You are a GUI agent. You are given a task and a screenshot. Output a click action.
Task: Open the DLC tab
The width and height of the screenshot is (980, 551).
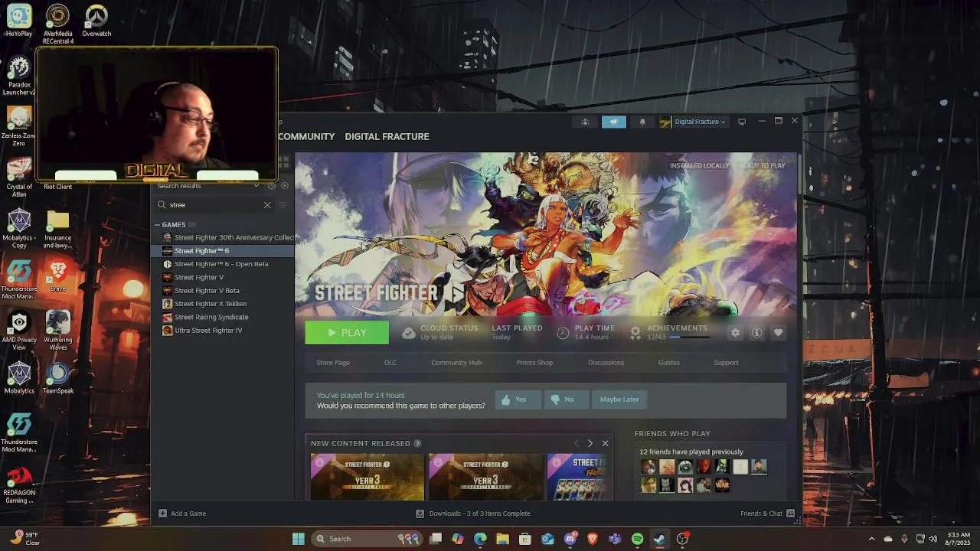coord(390,363)
